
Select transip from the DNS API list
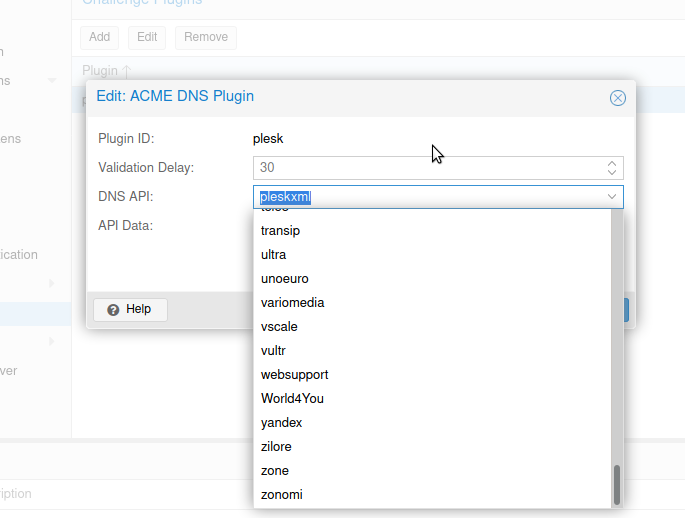click(280, 231)
